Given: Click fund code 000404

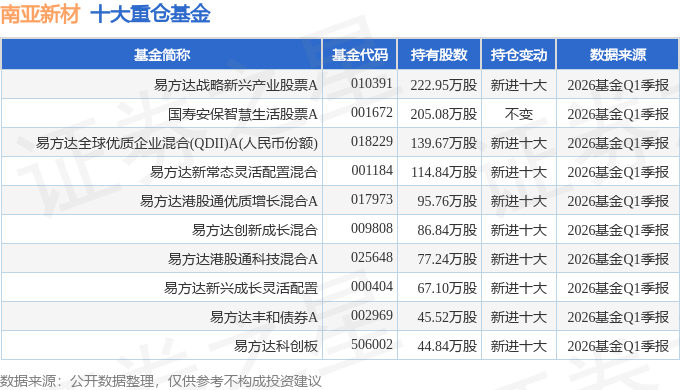Looking at the screenshot, I should point(372,287).
